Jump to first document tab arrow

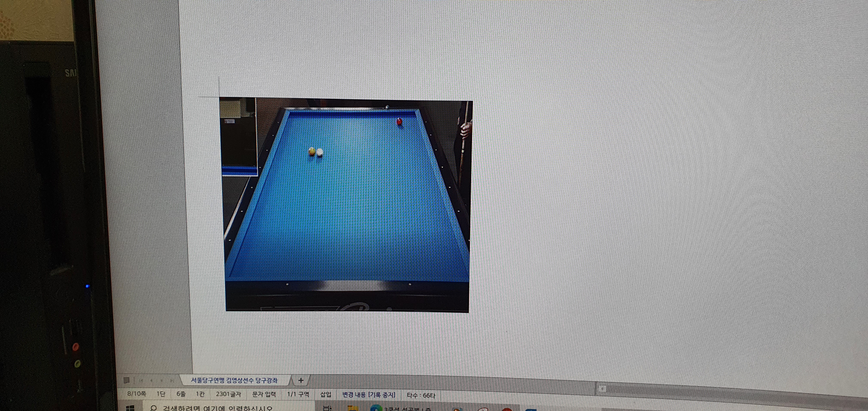tap(141, 380)
